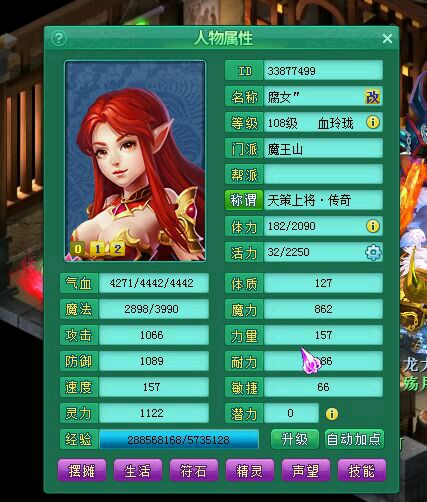Click the 自动加点 auto-allocate button
This screenshot has width=427, height=502.
pyautogui.click(x=354, y=439)
